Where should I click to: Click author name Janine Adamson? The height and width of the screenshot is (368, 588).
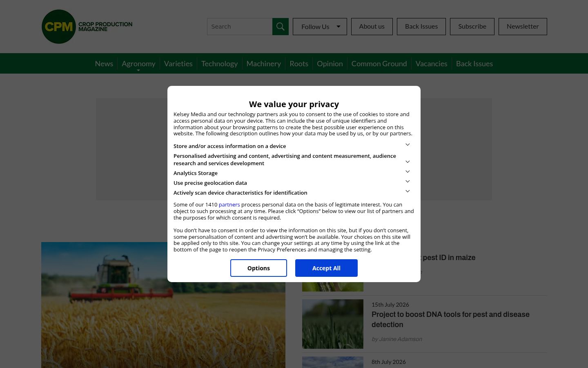coord(401,339)
